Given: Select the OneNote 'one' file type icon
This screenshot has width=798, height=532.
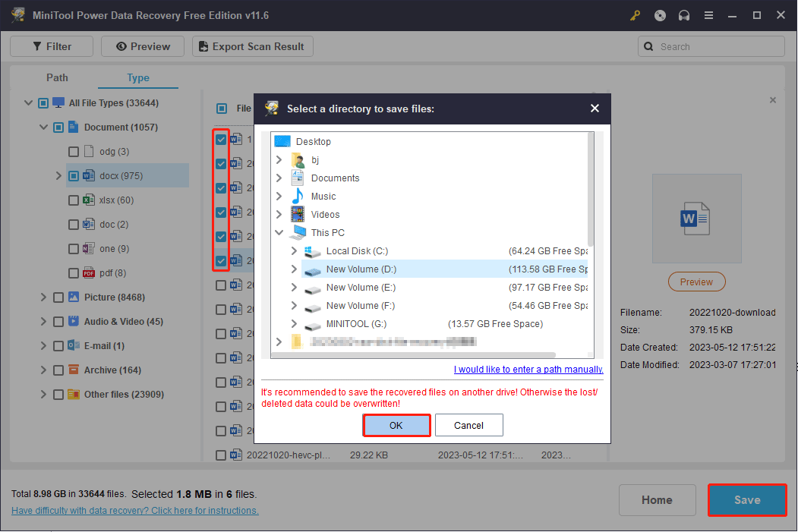Looking at the screenshot, I should pyautogui.click(x=89, y=249).
